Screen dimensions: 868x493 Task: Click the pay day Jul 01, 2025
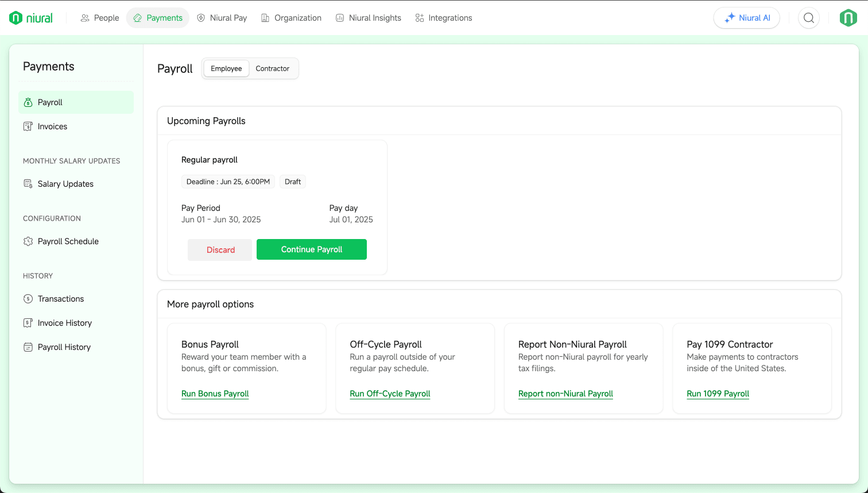pos(351,219)
